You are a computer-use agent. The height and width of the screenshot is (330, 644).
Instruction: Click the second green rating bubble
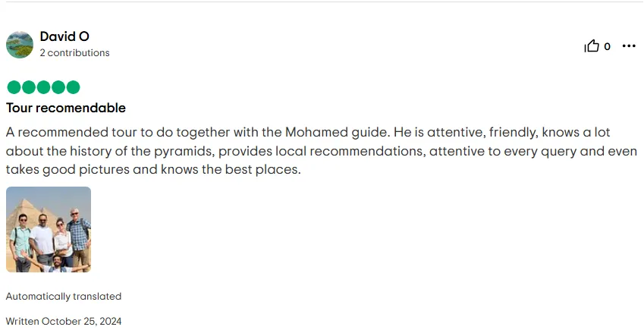pyautogui.click(x=29, y=87)
